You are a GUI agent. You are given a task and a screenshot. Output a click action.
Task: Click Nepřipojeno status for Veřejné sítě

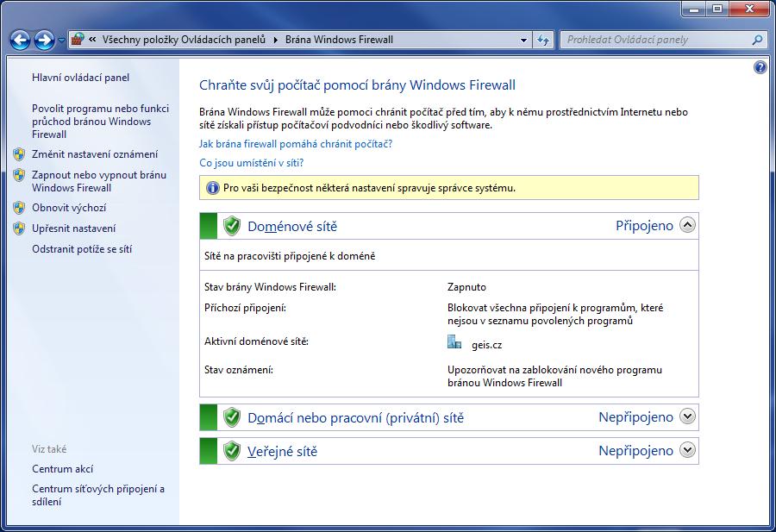point(636,451)
